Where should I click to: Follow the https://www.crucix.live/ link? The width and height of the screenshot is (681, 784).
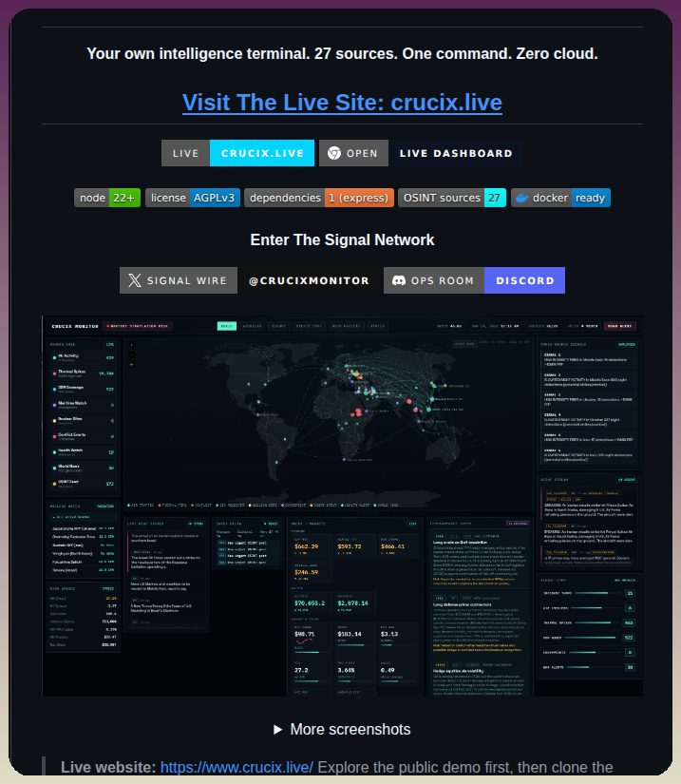click(236, 767)
